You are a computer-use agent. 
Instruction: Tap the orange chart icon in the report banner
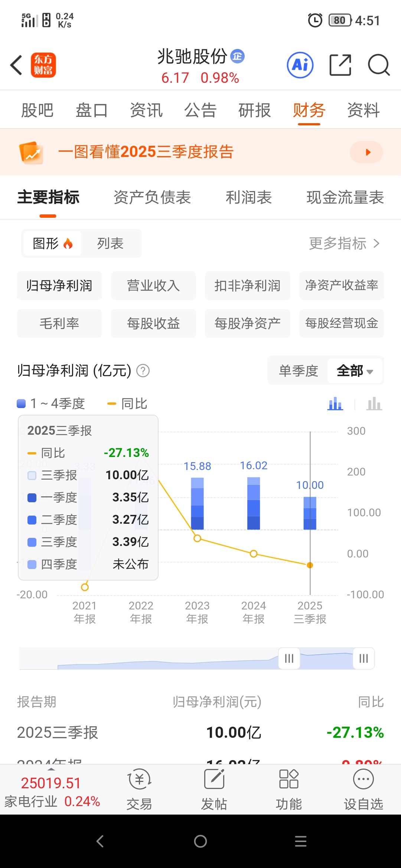pos(31,152)
